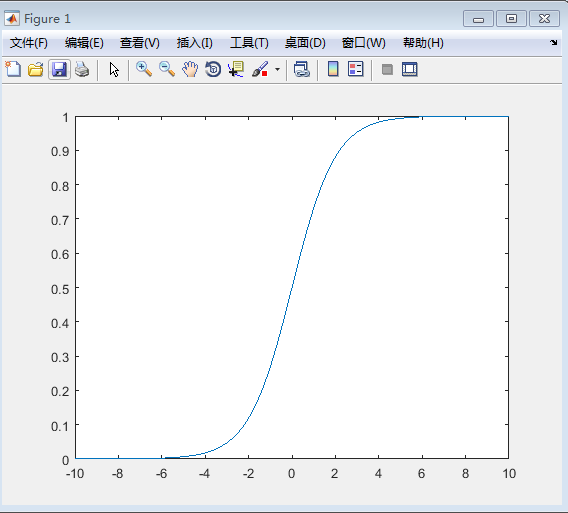Image resolution: width=568 pixels, height=513 pixels.
Task: Insert a legend via toolbar icon
Action: click(356, 69)
